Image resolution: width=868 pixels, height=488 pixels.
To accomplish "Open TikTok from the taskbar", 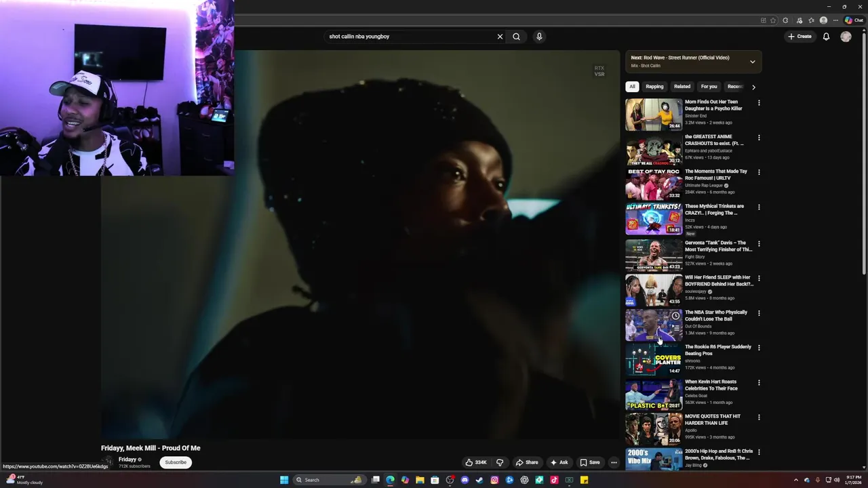I will [x=554, y=480].
